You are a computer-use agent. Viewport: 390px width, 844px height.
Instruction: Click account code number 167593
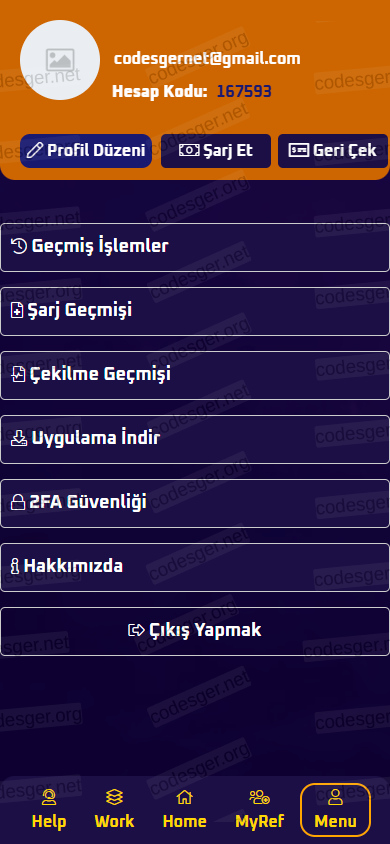(244, 92)
